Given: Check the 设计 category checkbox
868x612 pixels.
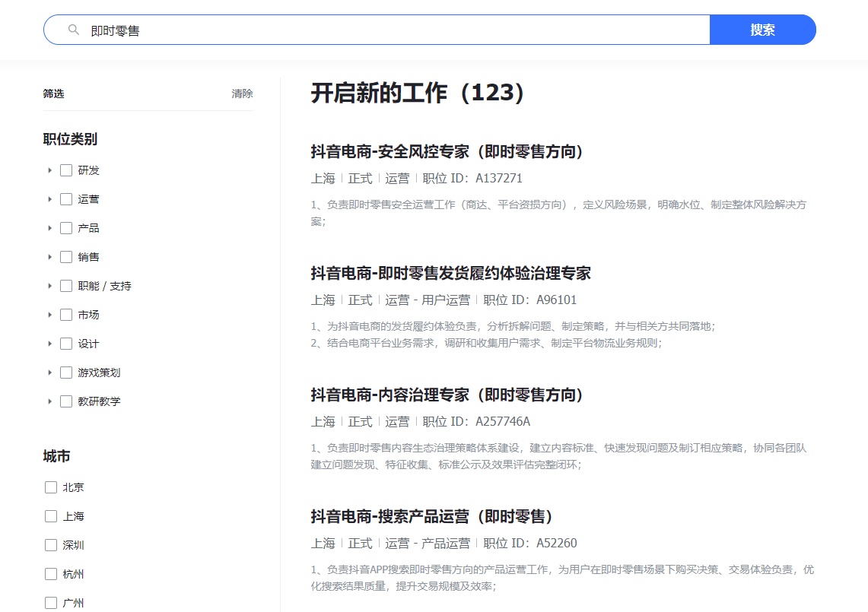Looking at the screenshot, I should coord(66,344).
